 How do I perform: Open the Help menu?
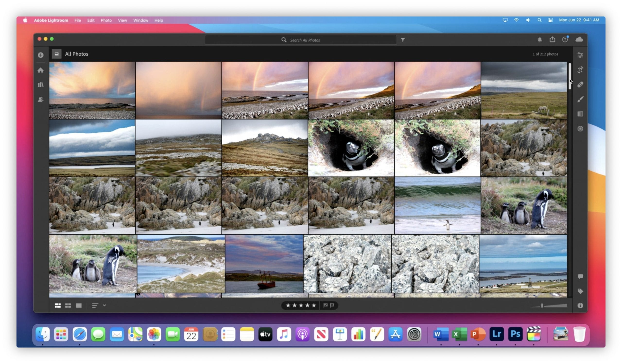(x=159, y=20)
